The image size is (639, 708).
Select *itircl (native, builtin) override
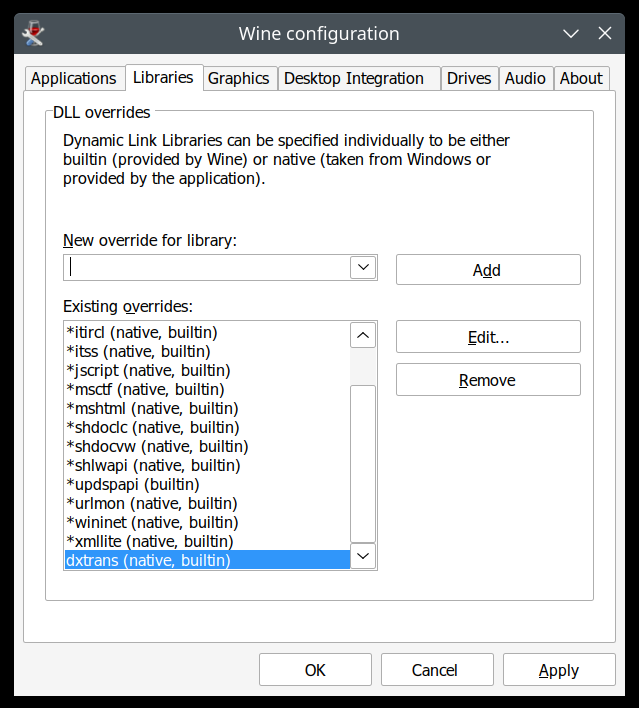pyautogui.click(x=207, y=332)
